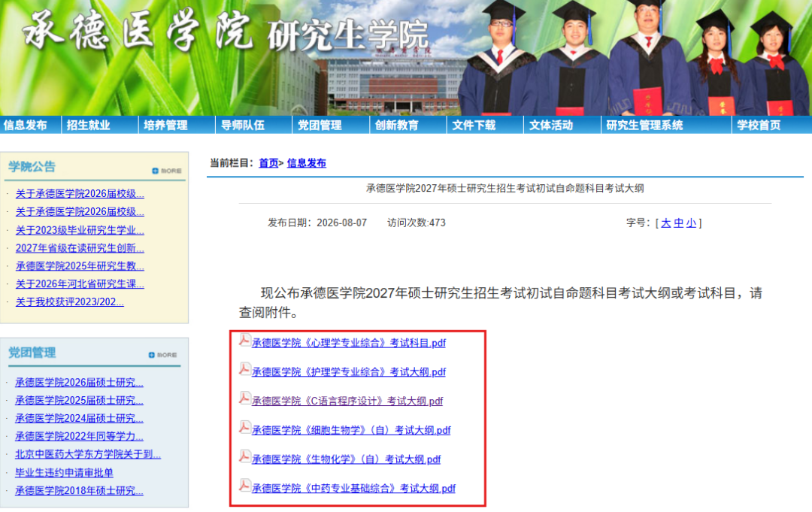Click the 承德医学院 研究生学院 banner title

coord(226,32)
